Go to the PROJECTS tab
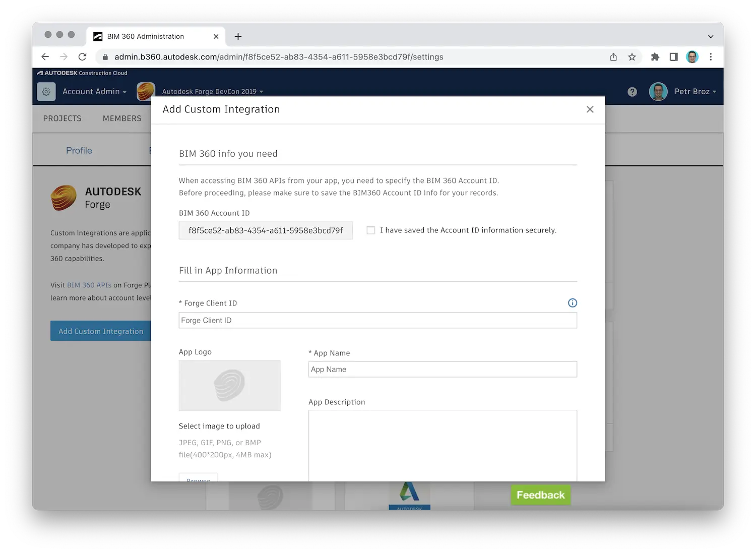The height and width of the screenshot is (553, 756). pyautogui.click(x=62, y=118)
